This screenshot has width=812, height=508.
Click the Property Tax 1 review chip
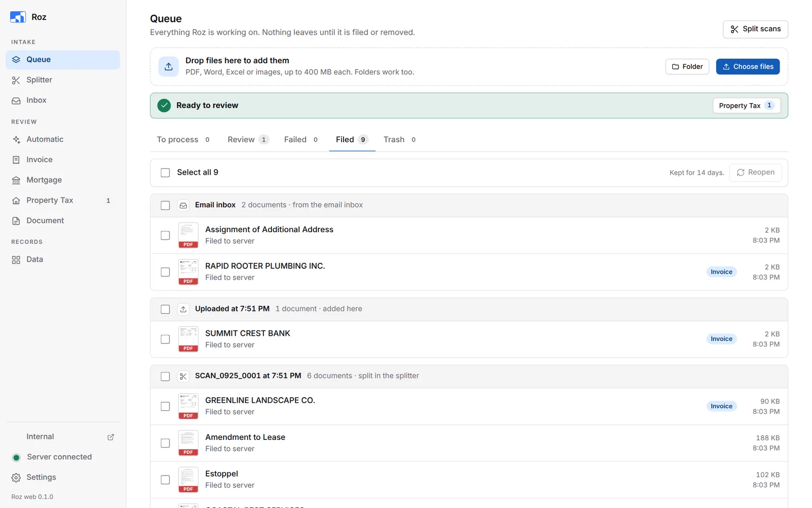click(x=747, y=106)
